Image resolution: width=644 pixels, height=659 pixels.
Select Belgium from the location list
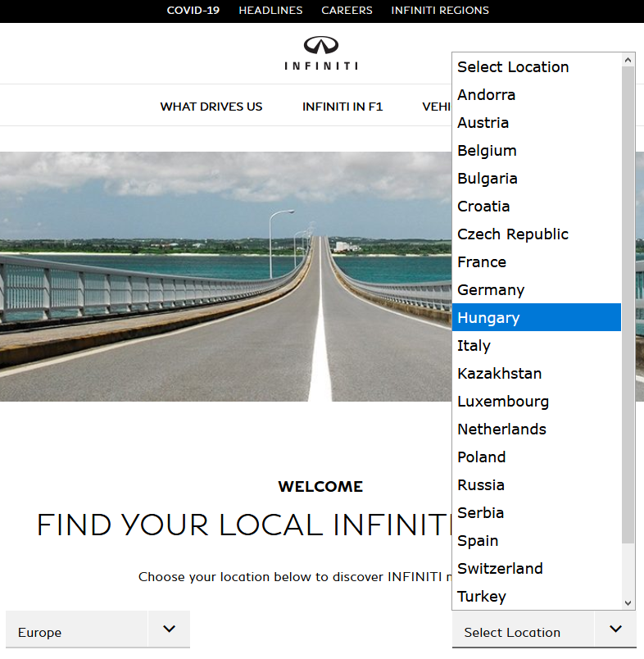click(537, 151)
